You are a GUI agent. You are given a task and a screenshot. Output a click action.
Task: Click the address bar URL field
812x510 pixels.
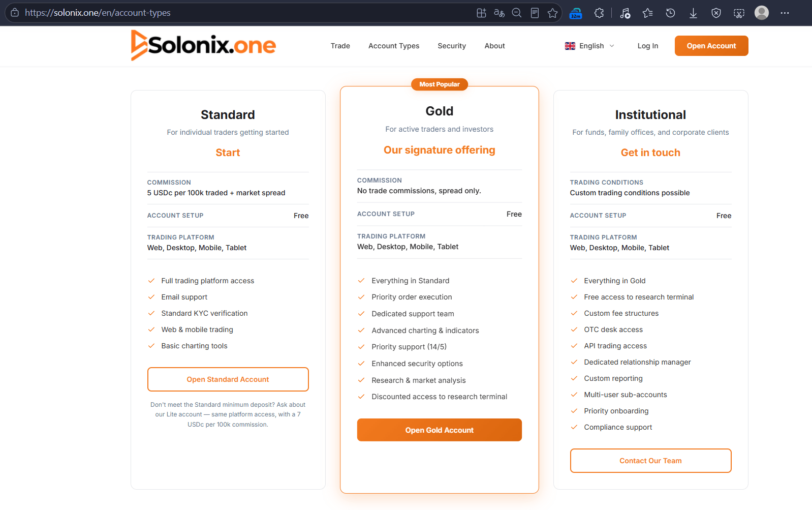pos(244,13)
